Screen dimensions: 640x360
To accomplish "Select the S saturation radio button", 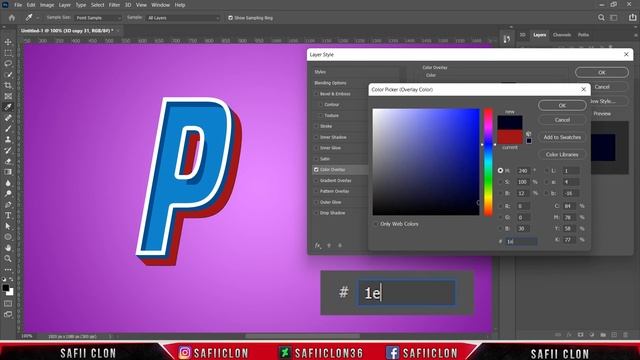I will [x=500, y=182].
